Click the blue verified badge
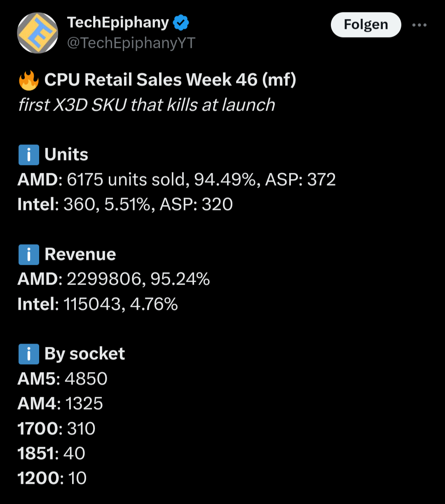 [x=181, y=23]
